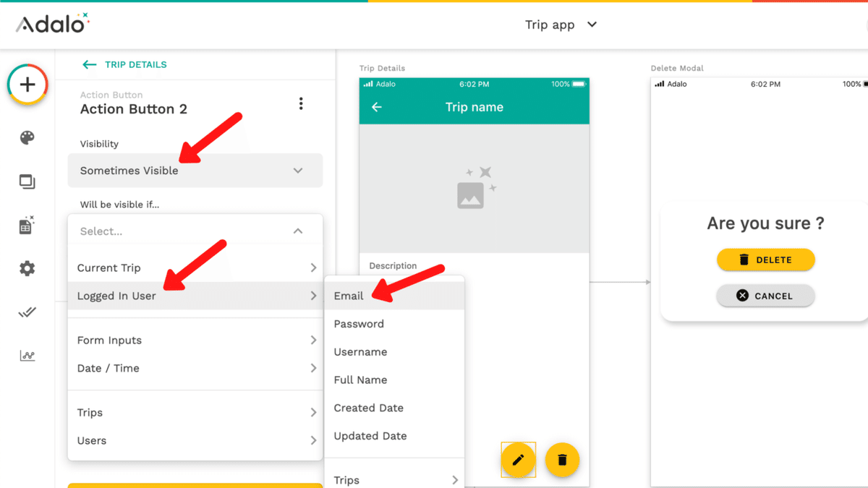Image resolution: width=868 pixels, height=488 pixels.
Task: Choose Created Date from the submenu
Action: (394, 408)
